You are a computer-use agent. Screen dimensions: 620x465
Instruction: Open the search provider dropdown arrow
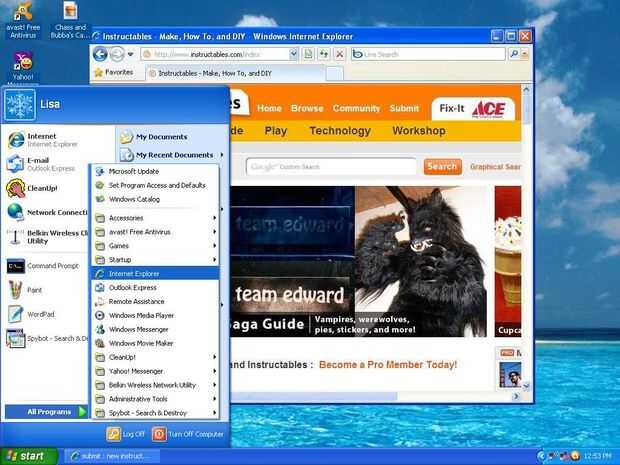(x=525, y=54)
